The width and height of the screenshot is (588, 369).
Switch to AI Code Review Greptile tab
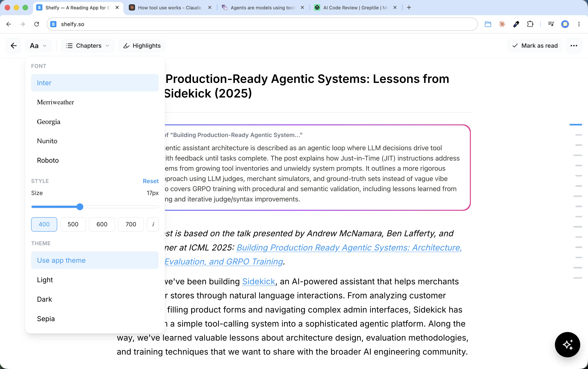tap(356, 8)
